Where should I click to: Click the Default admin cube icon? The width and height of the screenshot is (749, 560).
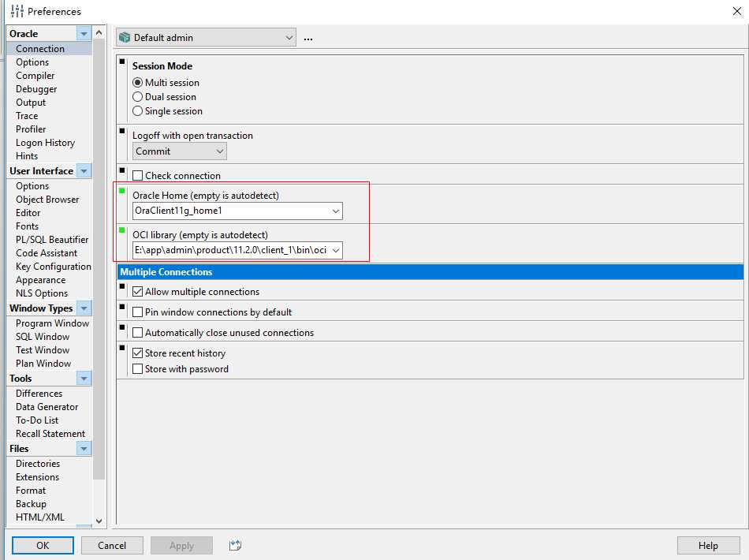(x=125, y=38)
